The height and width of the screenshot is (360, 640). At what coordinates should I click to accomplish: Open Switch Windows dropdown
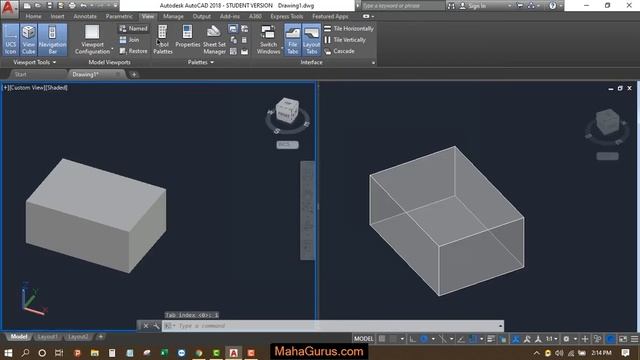pyautogui.click(x=268, y=39)
